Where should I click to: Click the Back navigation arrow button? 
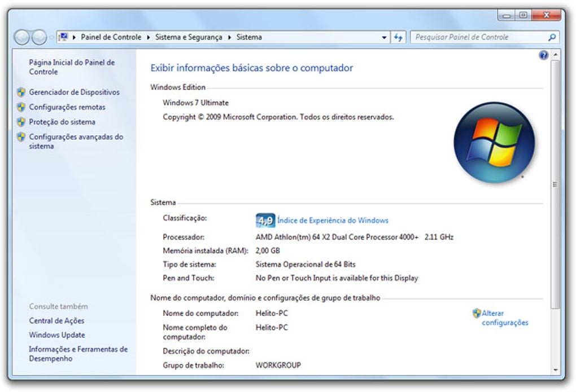(21, 37)
